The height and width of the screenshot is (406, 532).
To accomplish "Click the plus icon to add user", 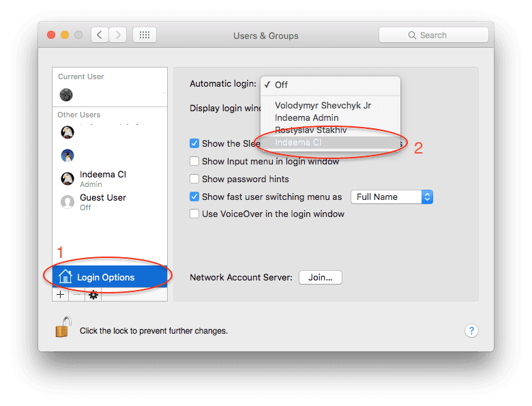I will (x=61, y=295).
